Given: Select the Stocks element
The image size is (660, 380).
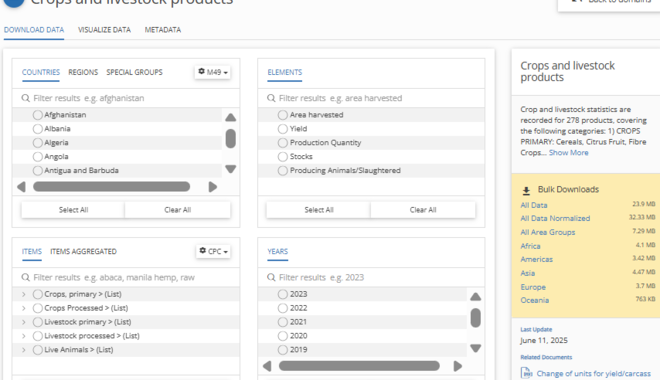Looking at the screenshot, I should (x=283, y=156).
